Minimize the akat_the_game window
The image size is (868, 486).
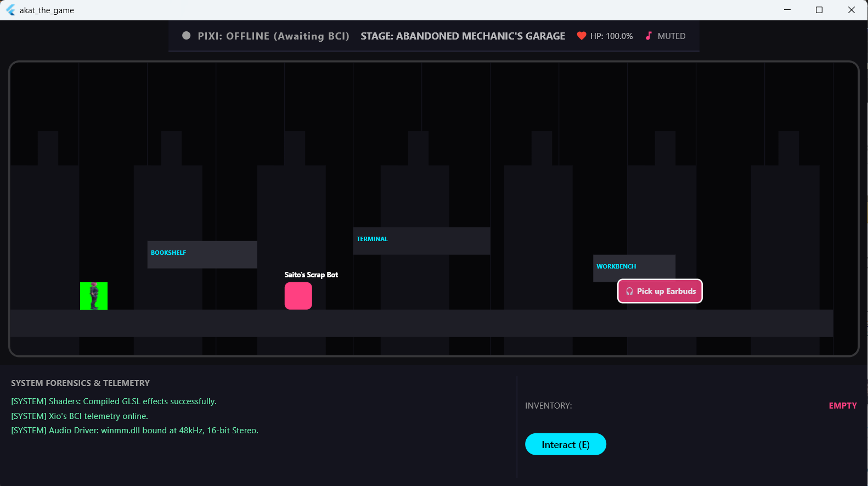pos(787,10)
